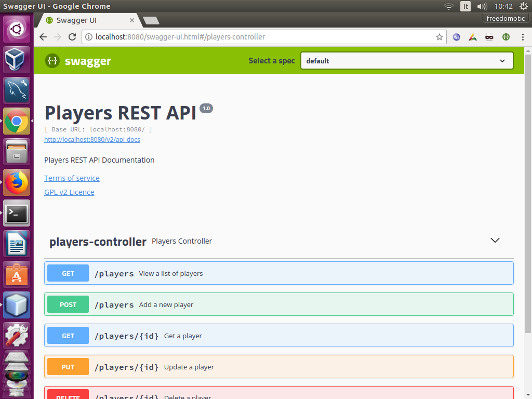Expand the POST /players 'Add a new player' operation
Image resolution: width=532 pixels, height=399 pixels.
click(x=279, y=304)
